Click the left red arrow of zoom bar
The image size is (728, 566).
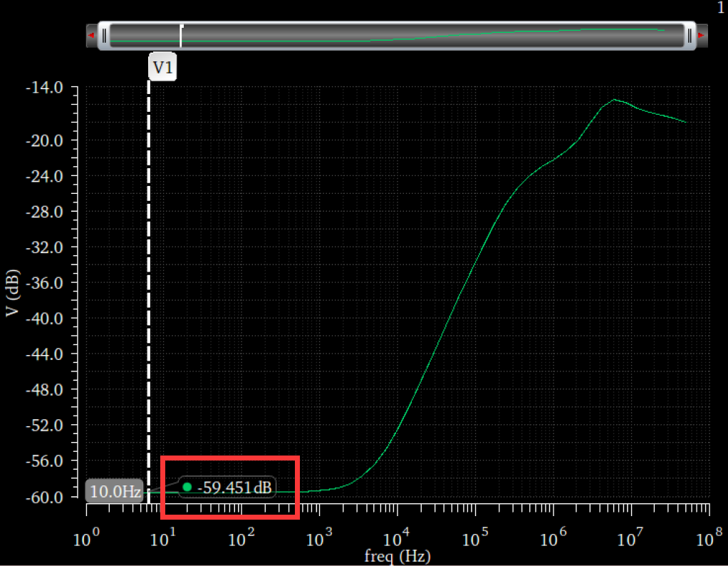tap(91, 36)
